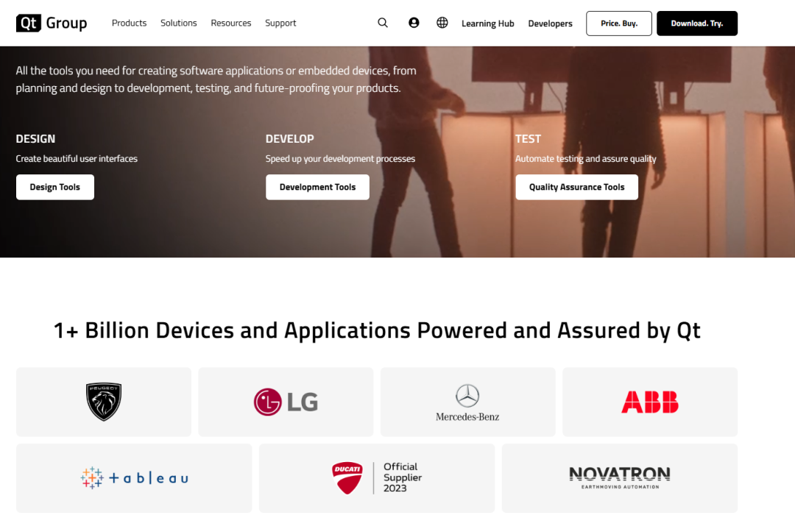The height and width of the screenshot is (532, 795).
Task: Click the Development Tools button
Action: coord(317,187)
